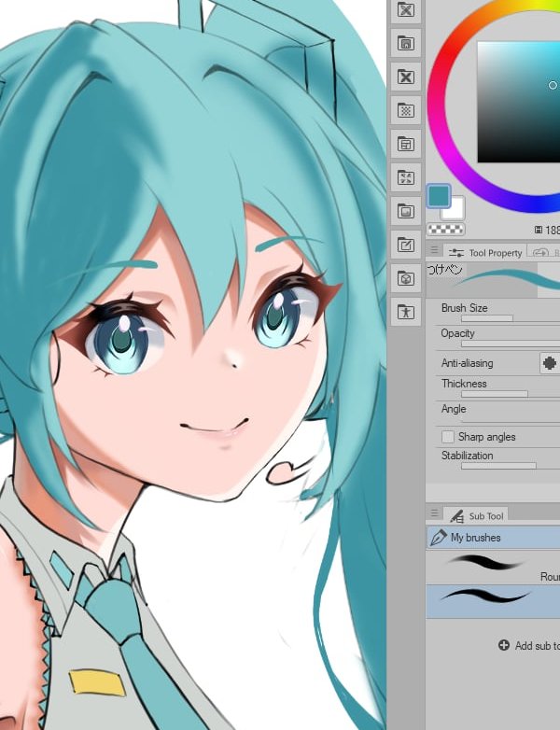Click the Opacity slider
The width and height of the screenshot is (560, 730).
click(511, 344)
